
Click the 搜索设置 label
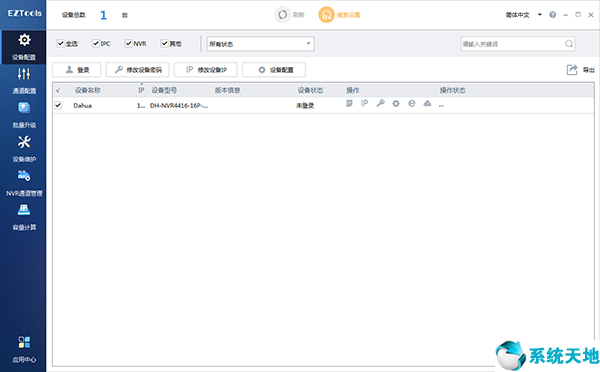coord(348,15)
